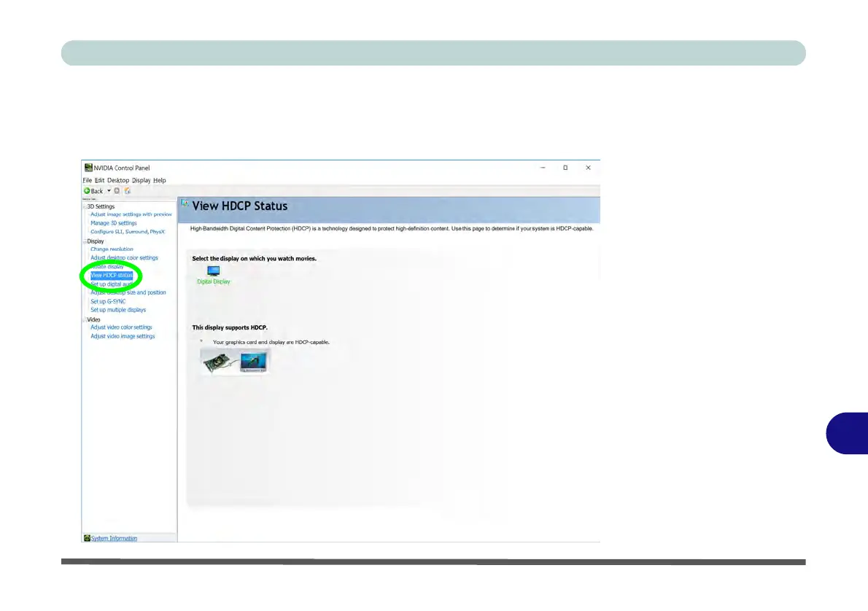Maximize the NVIDIA Control Panel window

click(565, 168)
